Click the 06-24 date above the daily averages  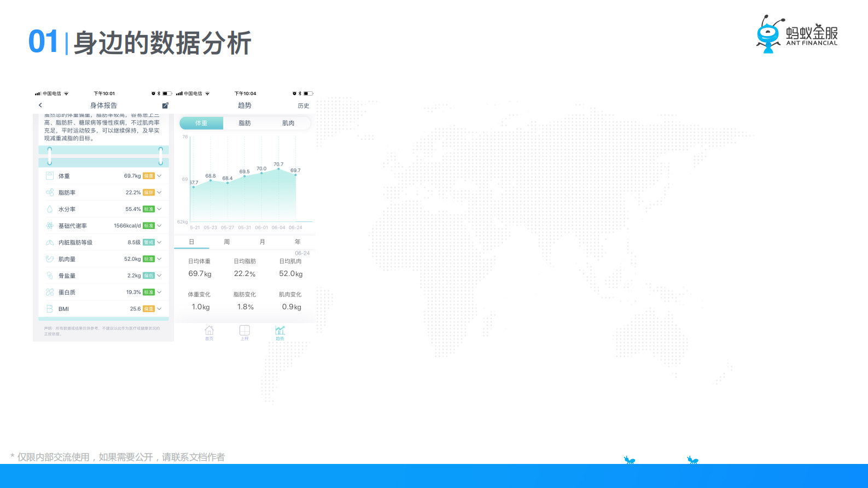pos(302,253)
